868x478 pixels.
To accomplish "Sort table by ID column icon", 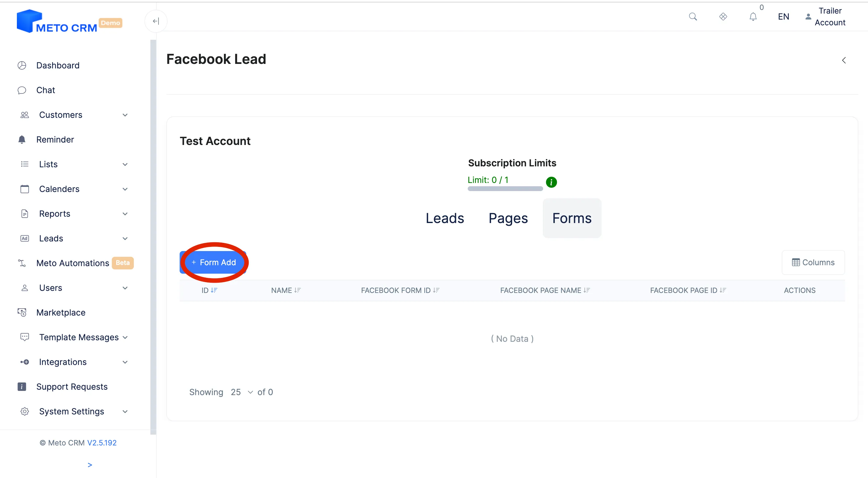I will click(x=214, y=290).
